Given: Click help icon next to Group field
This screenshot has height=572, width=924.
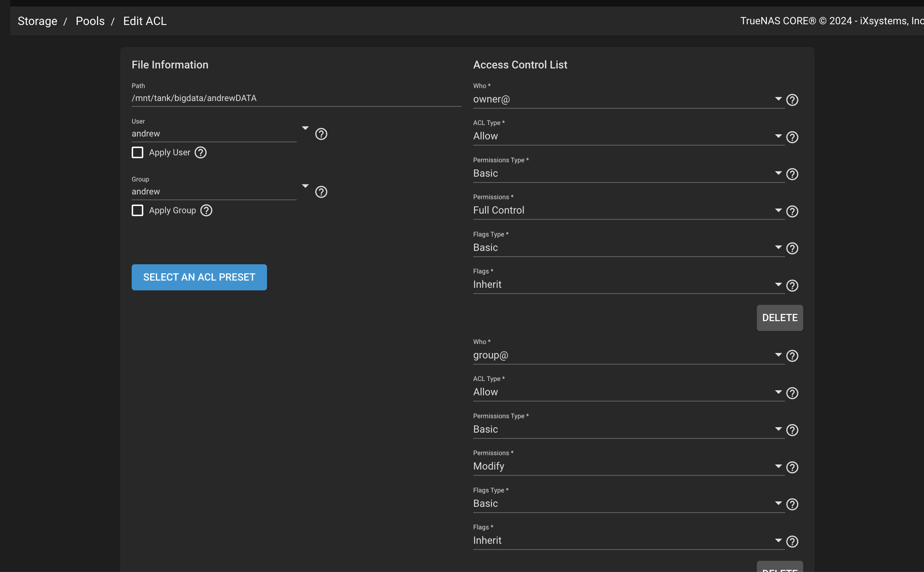Looking at the screenshot, I should click(321, 192).
